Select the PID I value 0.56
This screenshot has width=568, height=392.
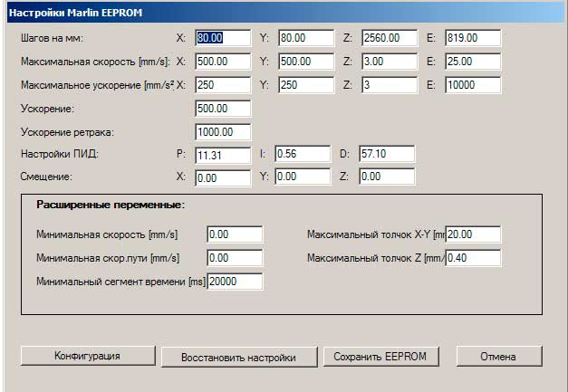[303, 154]
